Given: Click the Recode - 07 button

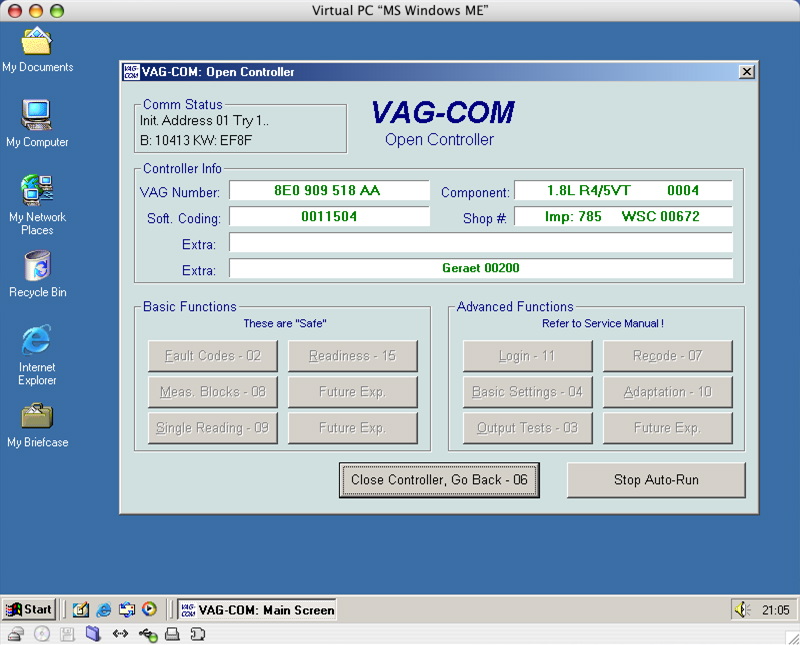Looking at the screenshot, I should [x=668, y=356].
